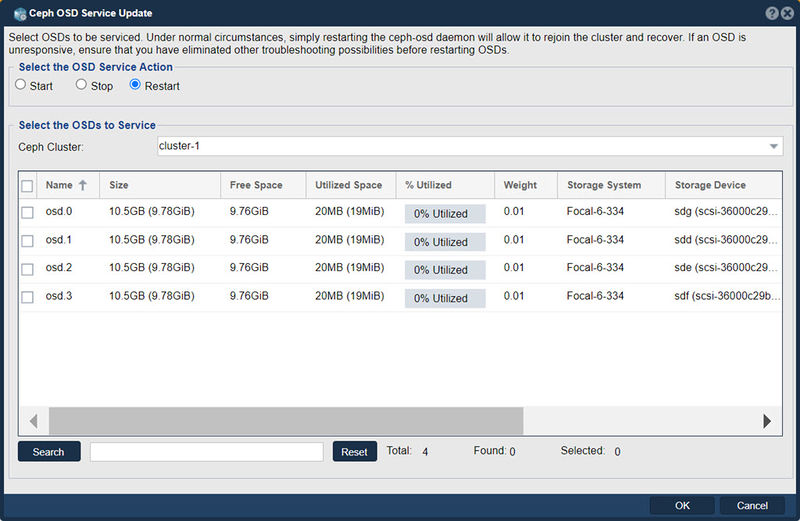Select the Restart radio button

coord(135,84)
